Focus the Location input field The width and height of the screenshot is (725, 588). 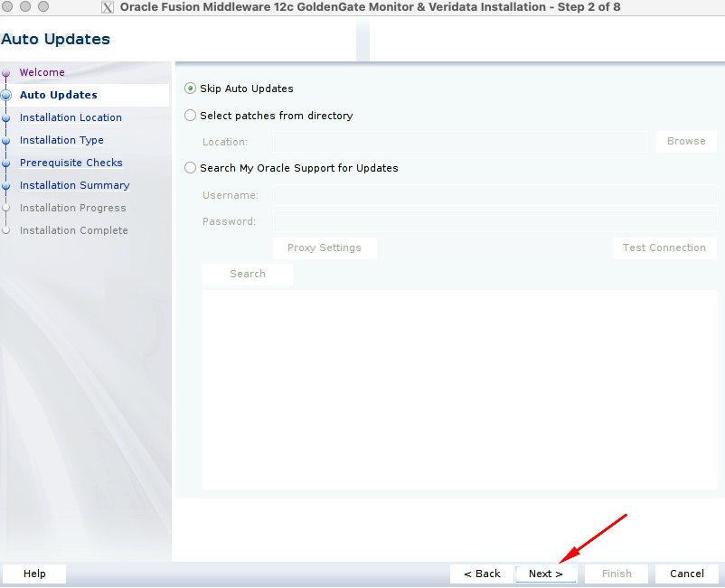point(459,141)
